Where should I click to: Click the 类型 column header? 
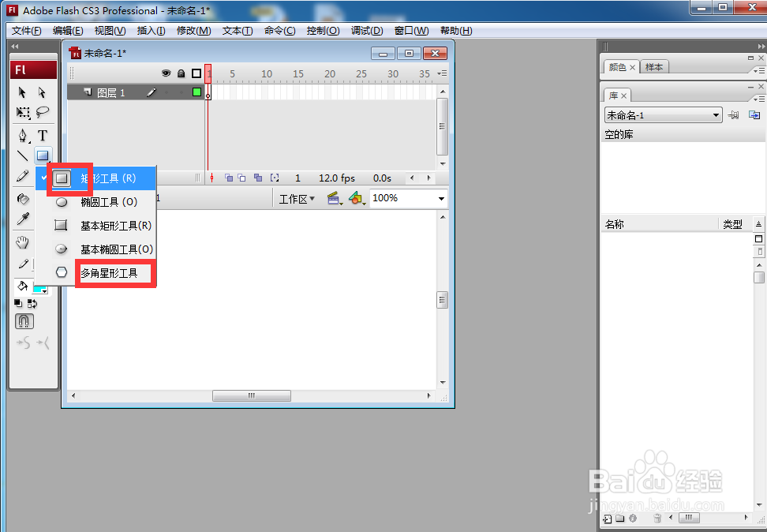(735, 224)
